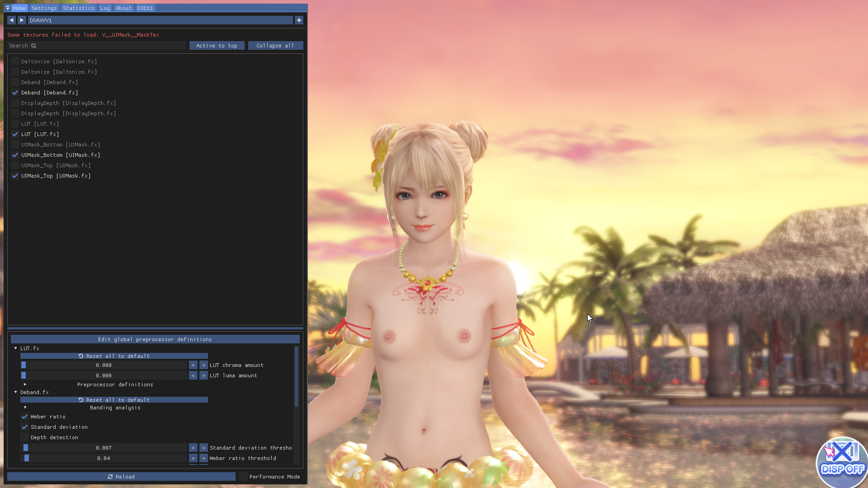Disable the active Deband effect checkbox
Viewport: 868px width, 488px height.
pos(15,93)
